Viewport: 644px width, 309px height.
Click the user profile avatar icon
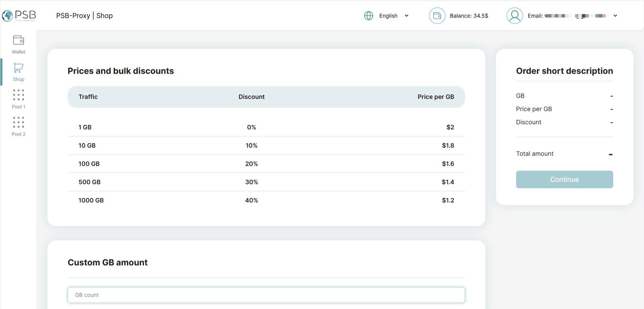pyautogui.click(x=514, y=16)
